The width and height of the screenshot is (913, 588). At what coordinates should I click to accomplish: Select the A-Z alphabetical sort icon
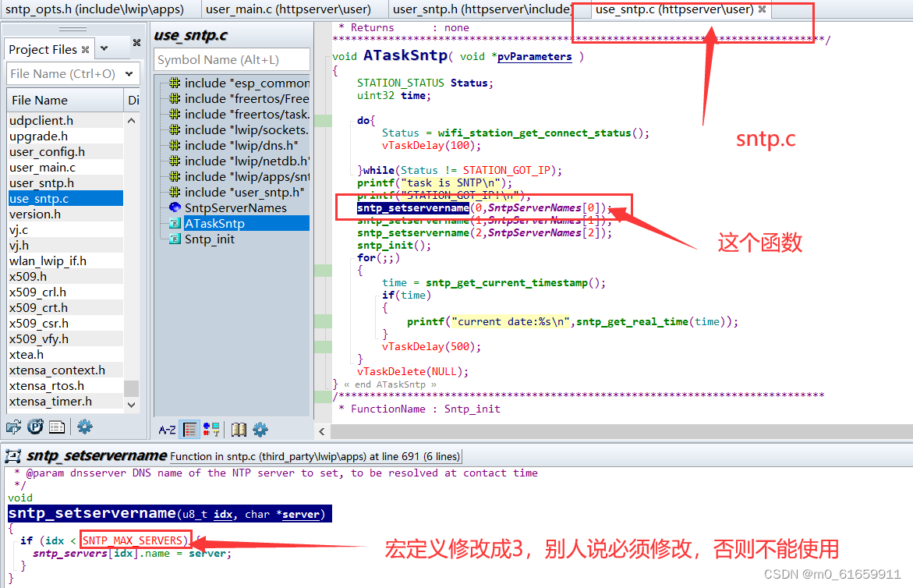click(167, 429)
